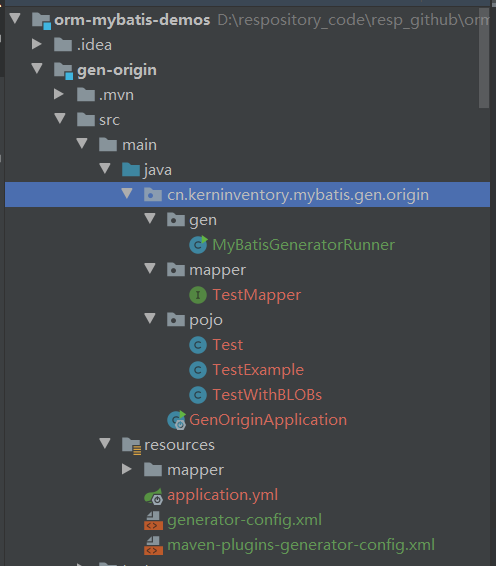The height and width of the screenshot is (566, 496).
Task: Click the main folder icon
Action: click(x=108, y=144)
